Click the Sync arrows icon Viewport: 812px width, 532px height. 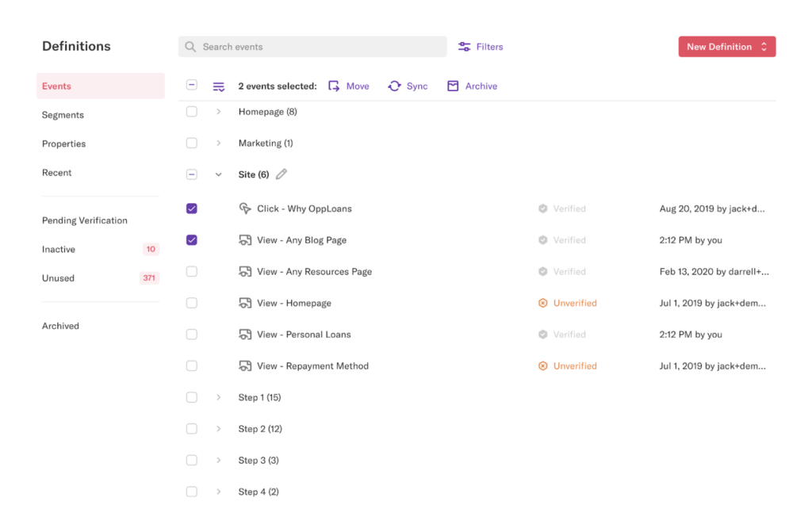(394, 86)
